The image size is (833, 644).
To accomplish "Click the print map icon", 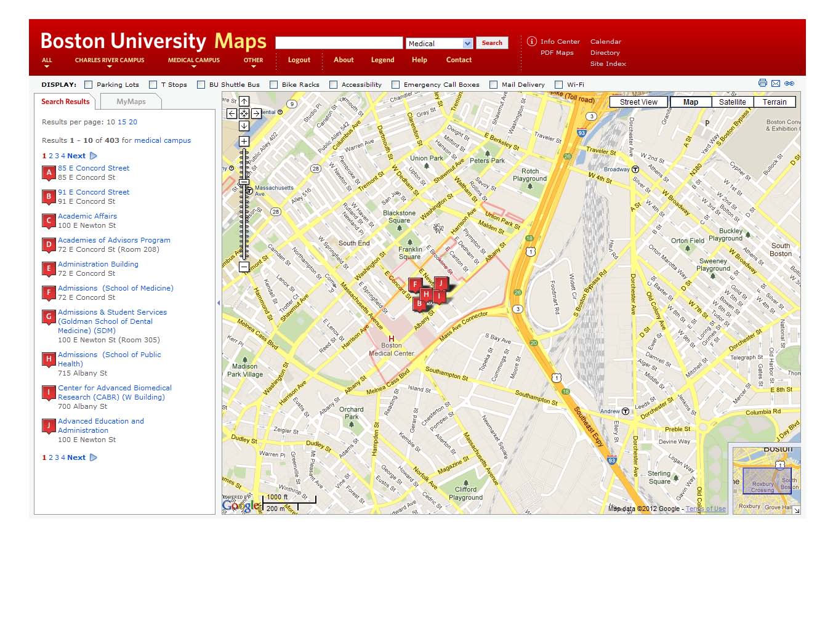I will coord(763,83).
